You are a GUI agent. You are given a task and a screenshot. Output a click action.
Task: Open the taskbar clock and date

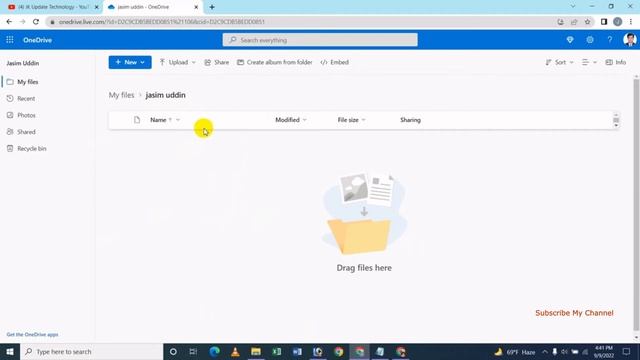click(x=604, y=351)
